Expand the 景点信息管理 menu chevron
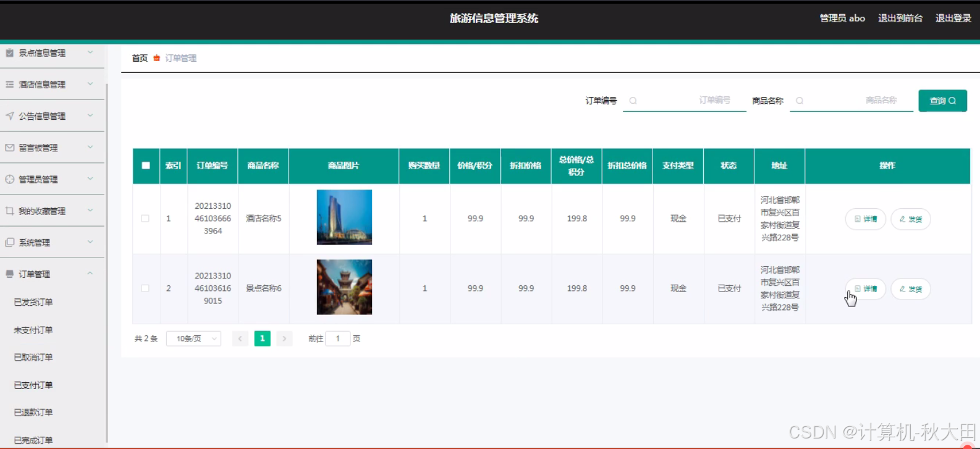 (90, 52)
